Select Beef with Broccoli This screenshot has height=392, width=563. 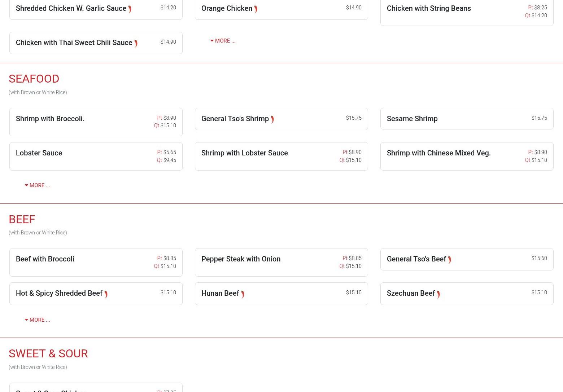tap(96, 262)
